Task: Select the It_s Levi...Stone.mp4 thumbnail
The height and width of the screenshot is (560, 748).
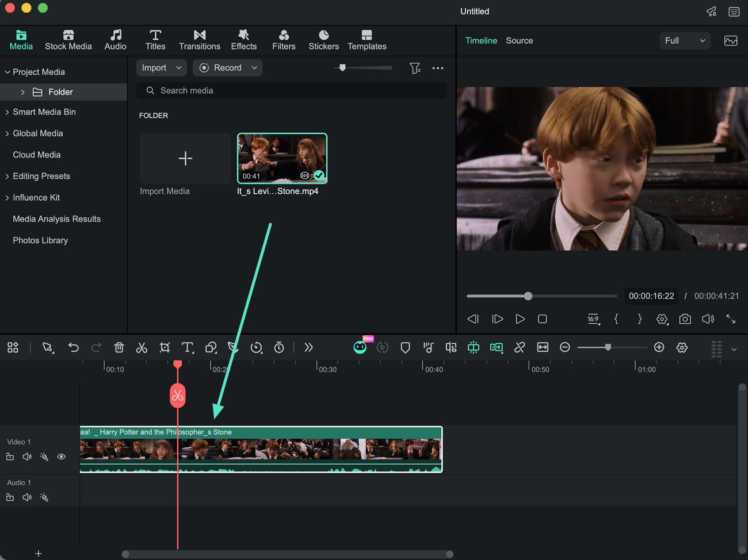Action: [x=282, y=158]
